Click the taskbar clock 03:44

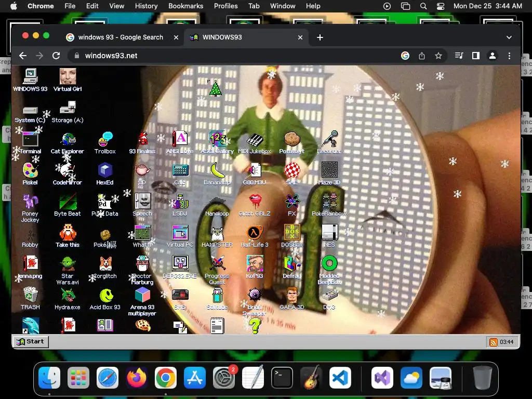pos(507,342)
